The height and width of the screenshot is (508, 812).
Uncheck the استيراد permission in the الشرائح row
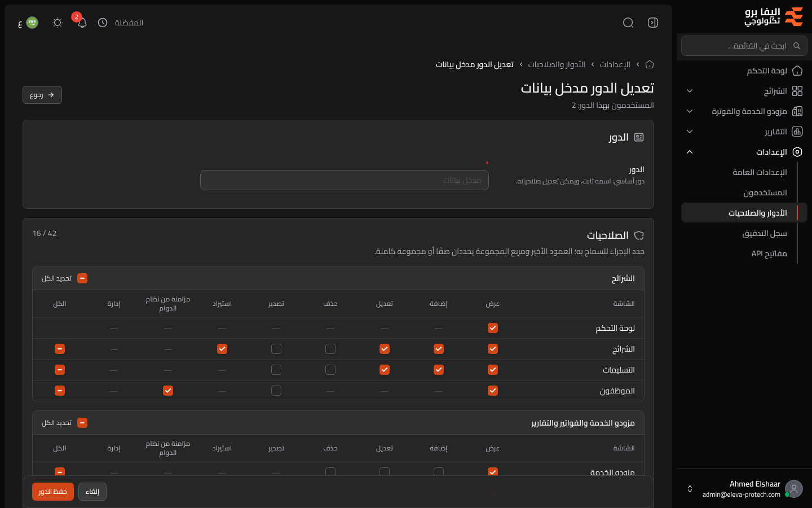[222, 349]
